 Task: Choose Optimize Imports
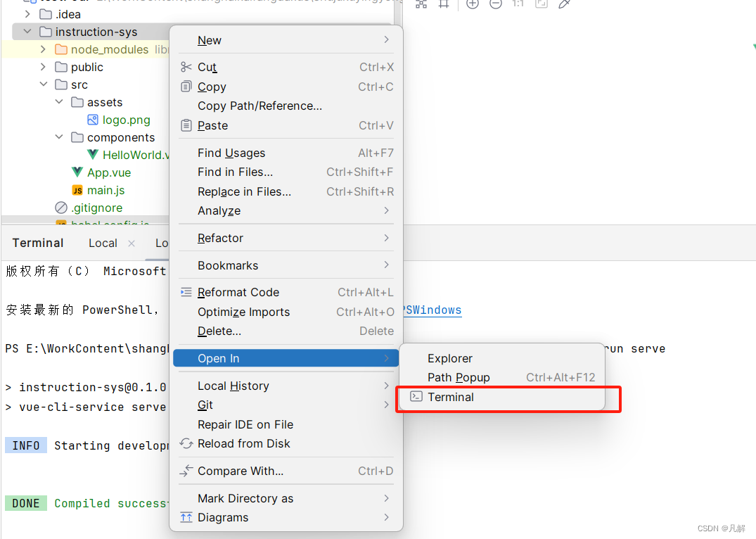click(x=286, y=312)
